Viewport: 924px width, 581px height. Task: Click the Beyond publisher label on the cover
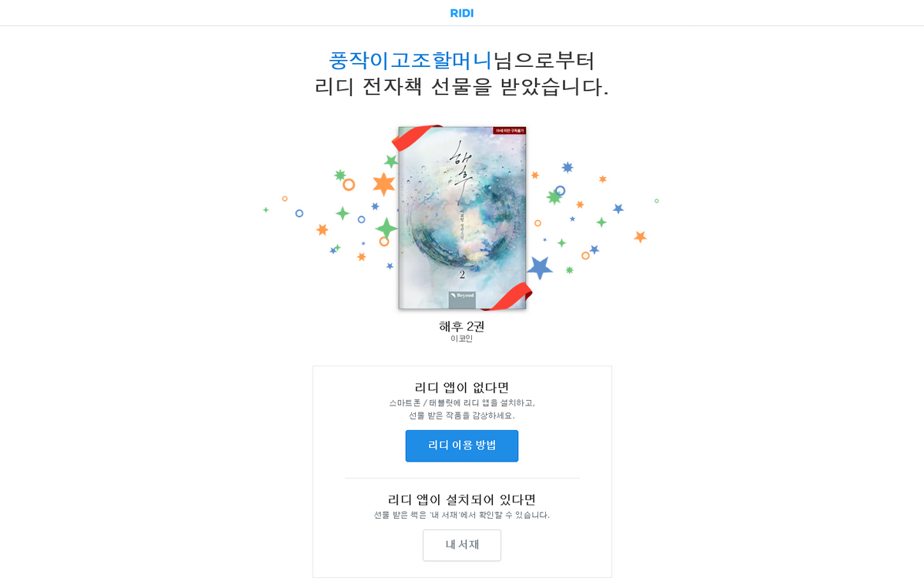coord(462,295)
